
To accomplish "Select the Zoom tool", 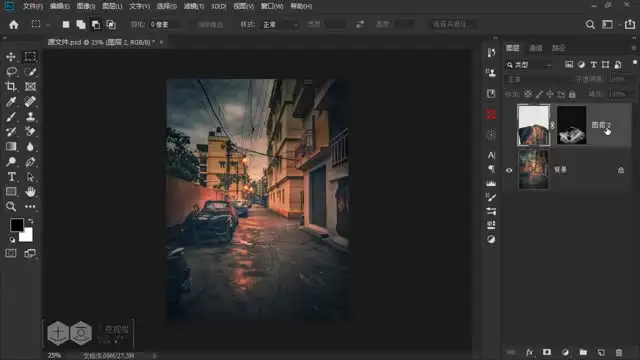I will click(11, 207).
